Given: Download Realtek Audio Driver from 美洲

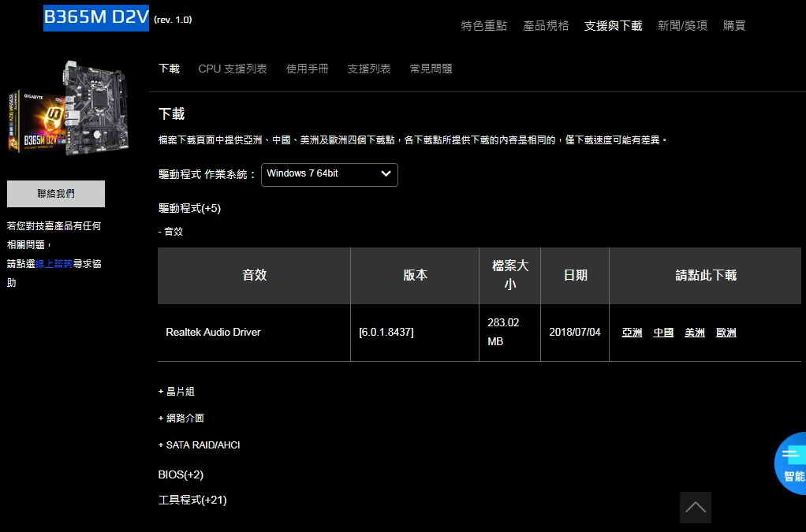Looking at the screenshot, I should point(695,333).
